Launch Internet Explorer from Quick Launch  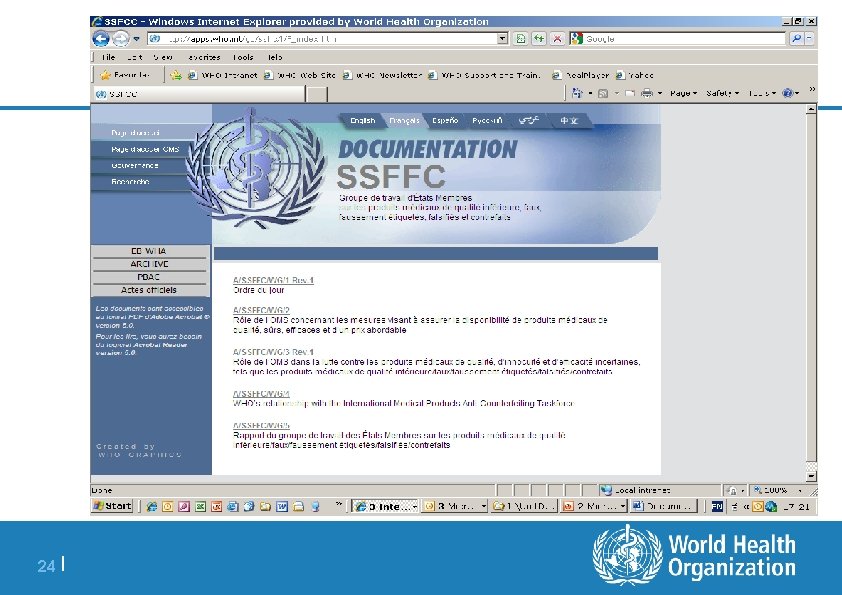click(152, 506)
